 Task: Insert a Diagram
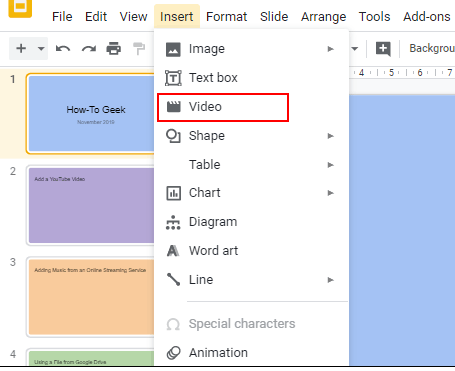251,222
